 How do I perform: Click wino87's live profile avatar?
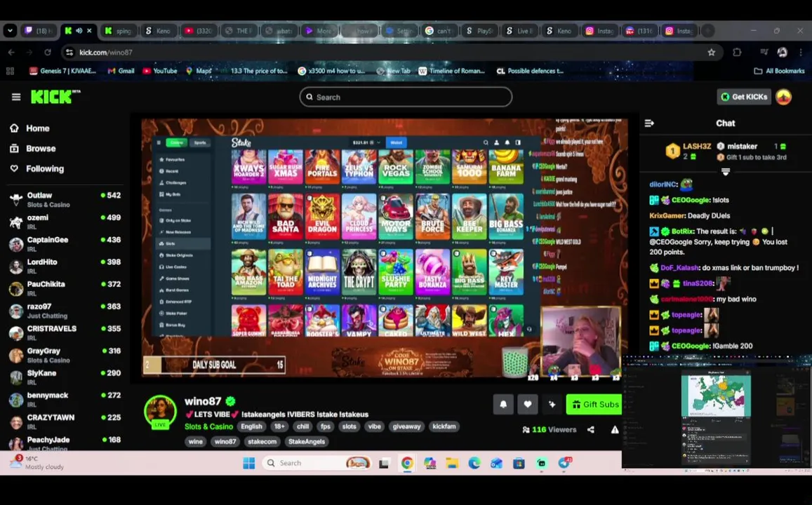160,411
